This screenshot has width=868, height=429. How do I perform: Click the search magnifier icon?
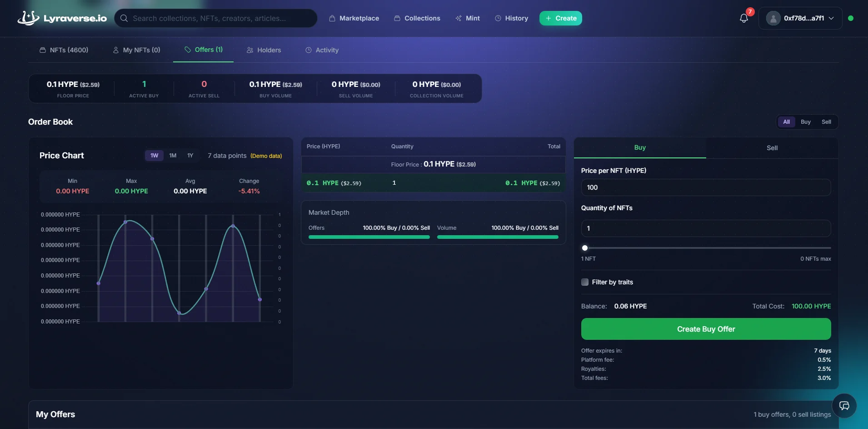124,18
